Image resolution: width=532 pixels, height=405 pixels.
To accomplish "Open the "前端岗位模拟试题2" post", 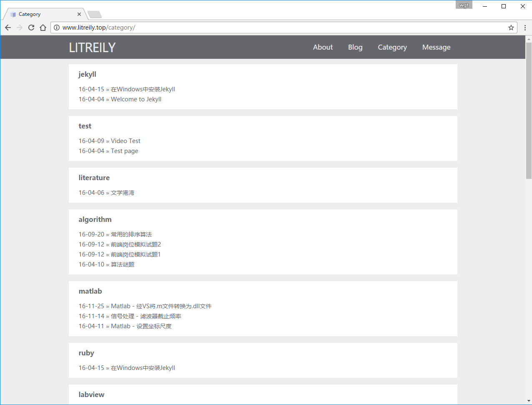I will (136, 244).
